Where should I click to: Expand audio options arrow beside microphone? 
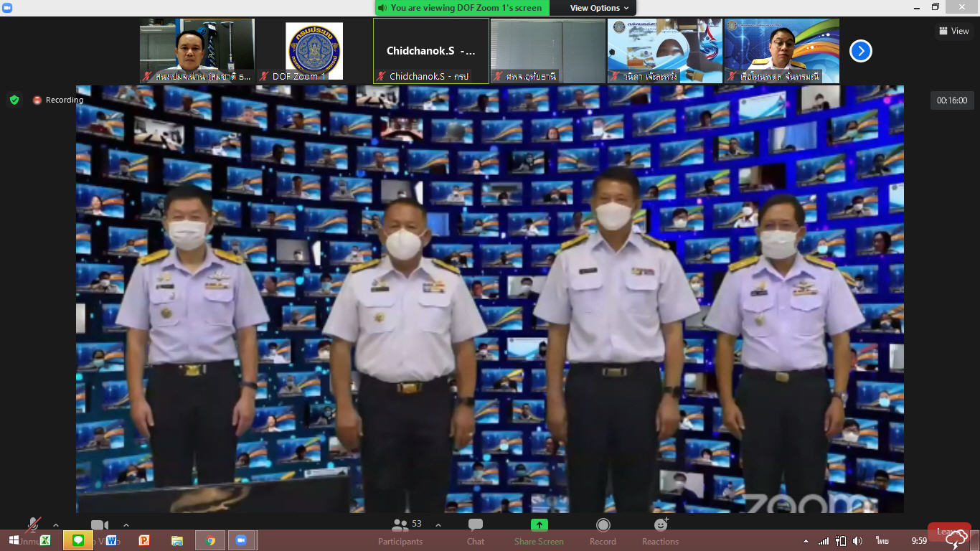[x=56, y=525]
